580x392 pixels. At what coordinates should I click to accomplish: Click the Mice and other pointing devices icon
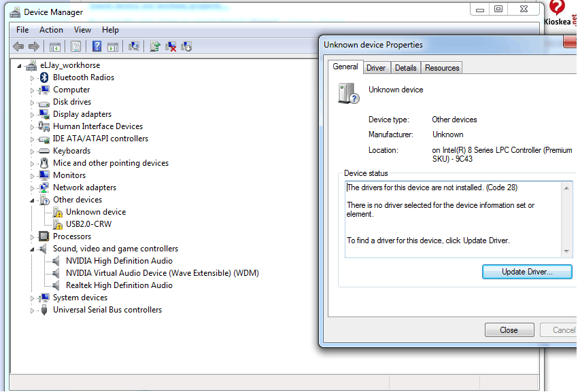point(44,163)
